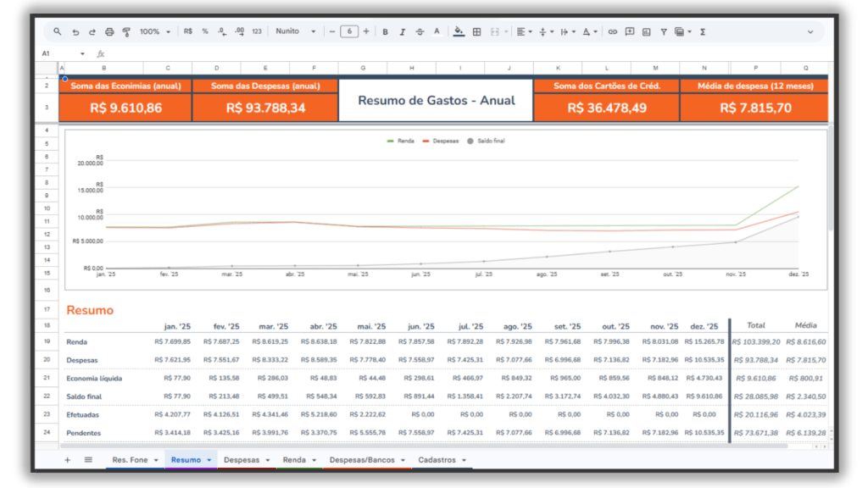This screenshot has width=868, height=488.
Task: Toggle strikethrough formatting
Action: pos(420,31)
